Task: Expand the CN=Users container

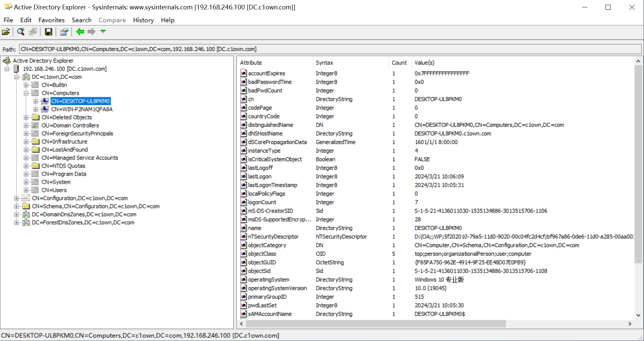Action: tap(26, 190)
